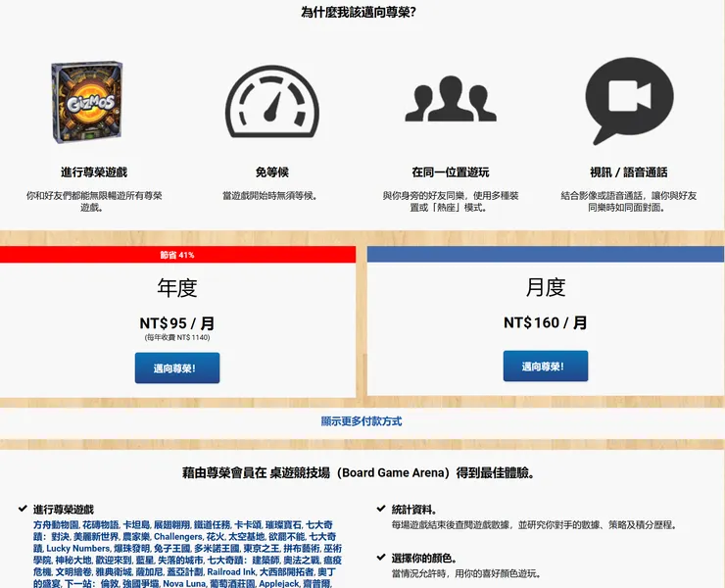Open the Challengers game link
Image resolution: width=725 pixels, height=588 pixels.
178,537
